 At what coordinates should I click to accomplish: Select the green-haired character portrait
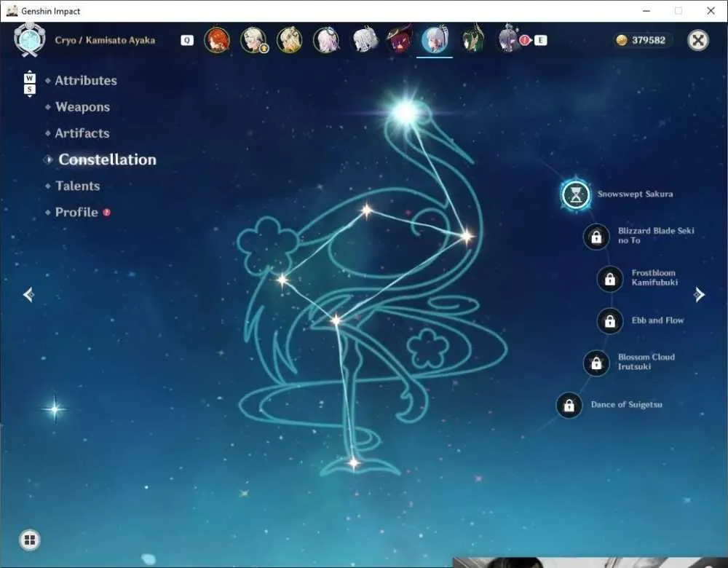click(472, 39)
